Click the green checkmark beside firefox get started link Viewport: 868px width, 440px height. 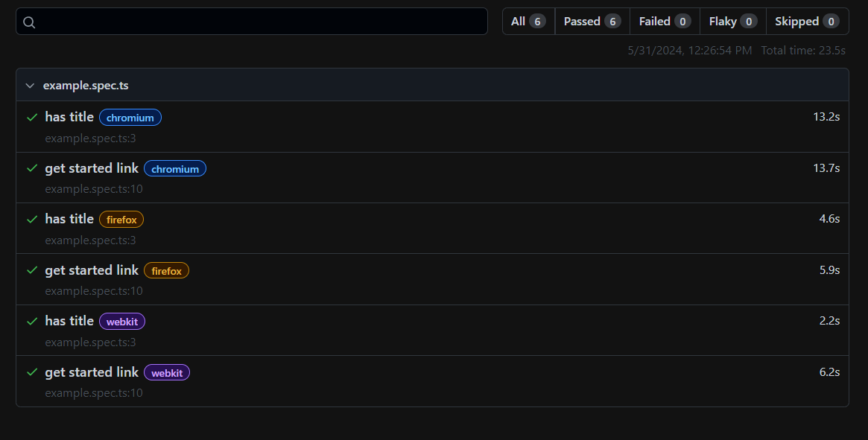[x=32, y=271]
